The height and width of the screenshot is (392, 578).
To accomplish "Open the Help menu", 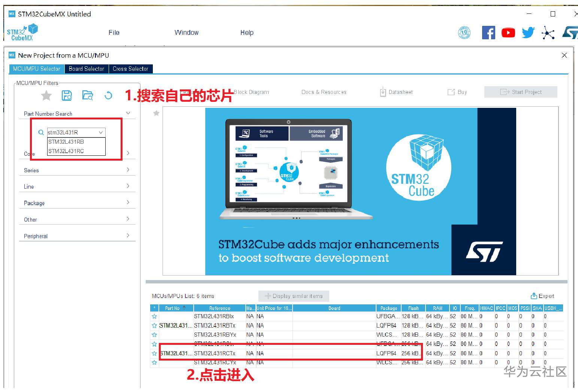I will [x=247, y=33].
